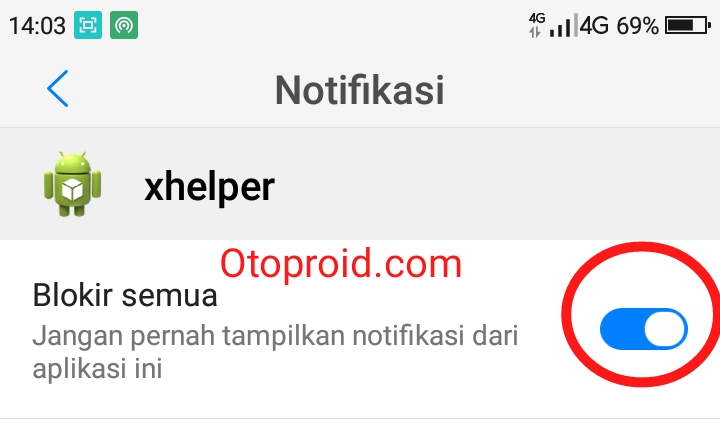Tap the white cube on robot's chest
The image size is (720, 445).
pyautogui.click(x=72, y=190)
